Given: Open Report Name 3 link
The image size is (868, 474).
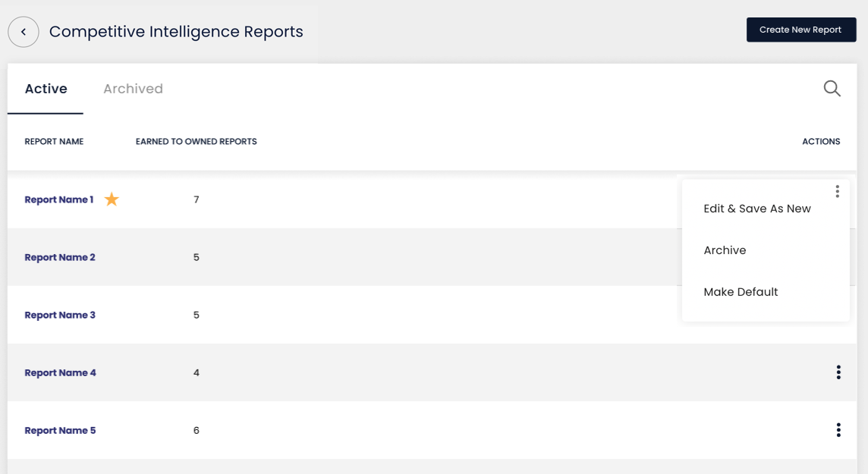Looking at the screenshot, I should click(x=60, y=315).
